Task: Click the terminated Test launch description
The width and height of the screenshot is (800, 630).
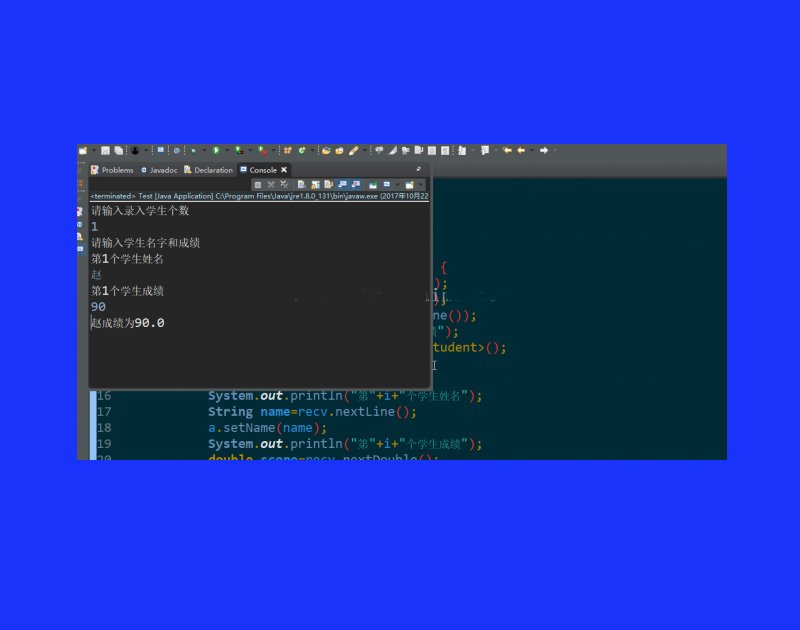Action: pos(259,196)
